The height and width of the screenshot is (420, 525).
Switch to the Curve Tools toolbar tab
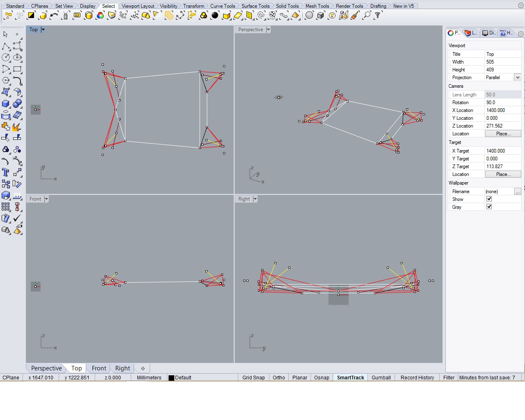point(222,6)
